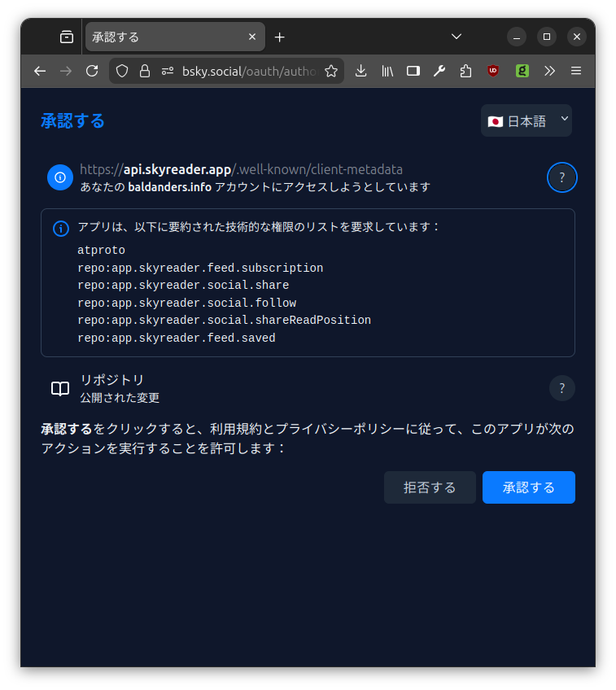Click the 承認する page heading

pos(72,120)
